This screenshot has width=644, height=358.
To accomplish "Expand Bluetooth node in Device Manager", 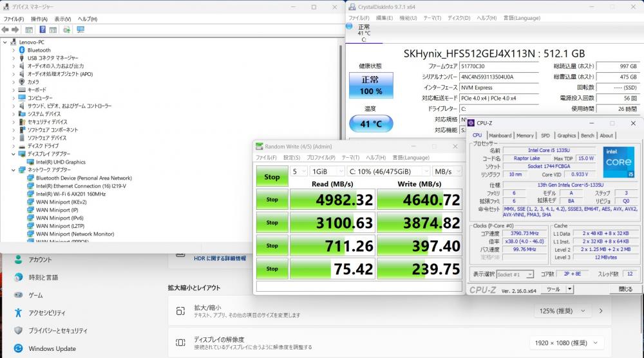I will (13, 50).
